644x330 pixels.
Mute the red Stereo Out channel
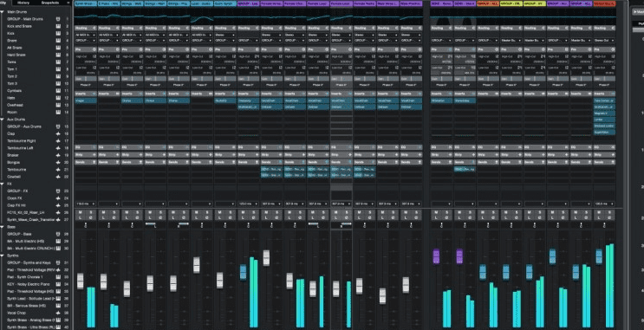pyautogui.click(x=599, y=212)
